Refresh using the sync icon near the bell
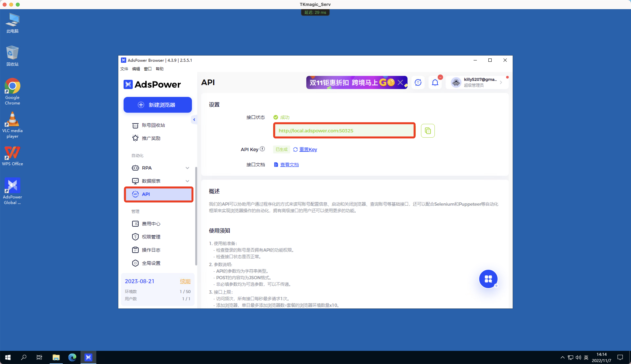Viewport: 631px width, 364px height. (x=418, y=82)
